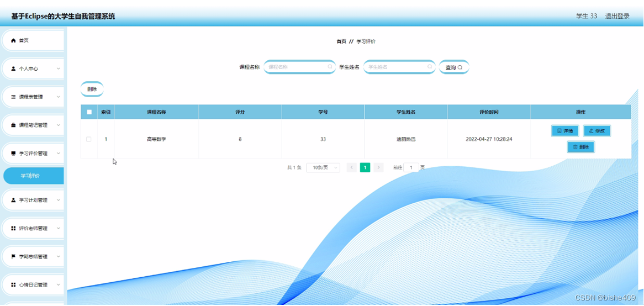Click the next page arrow
644x306 pixels.
[x=379, y=167]
